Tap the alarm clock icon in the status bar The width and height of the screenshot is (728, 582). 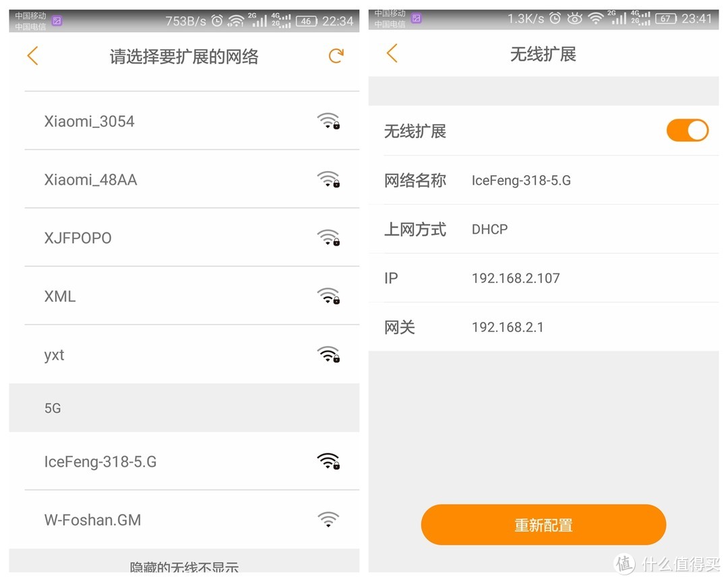click(217, 20)
